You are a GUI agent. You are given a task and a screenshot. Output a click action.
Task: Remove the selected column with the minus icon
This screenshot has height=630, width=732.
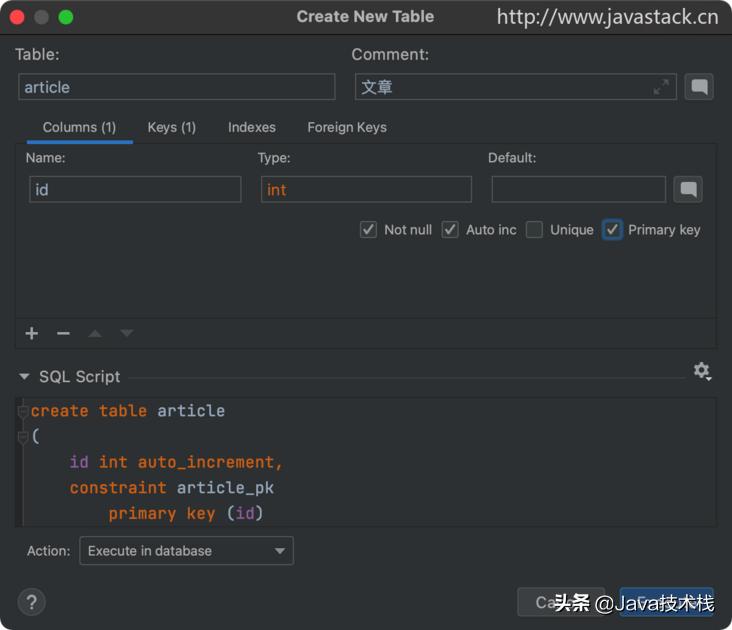coord(63,333)
